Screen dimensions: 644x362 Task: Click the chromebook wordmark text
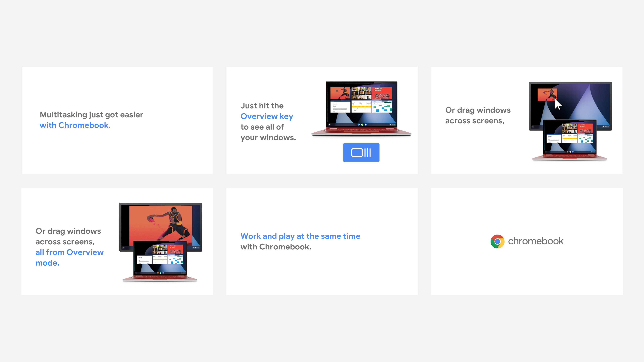point(536,241)
